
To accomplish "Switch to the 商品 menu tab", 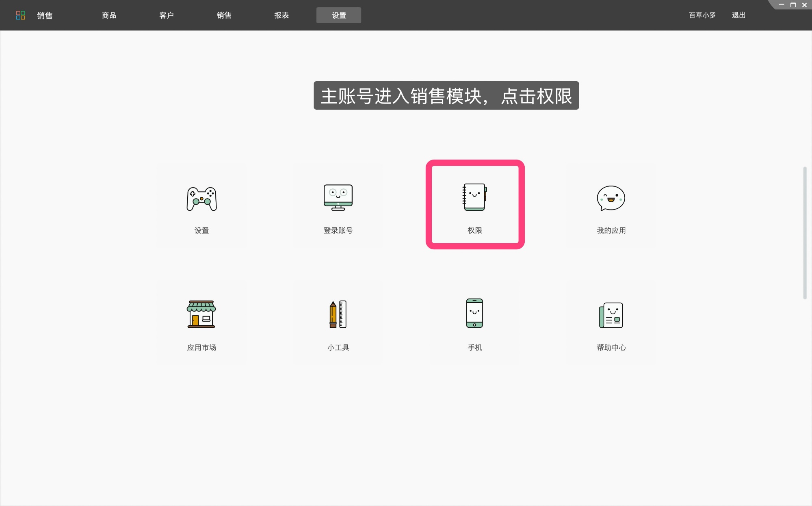I will pyautogui.click(x=109, y=15).
